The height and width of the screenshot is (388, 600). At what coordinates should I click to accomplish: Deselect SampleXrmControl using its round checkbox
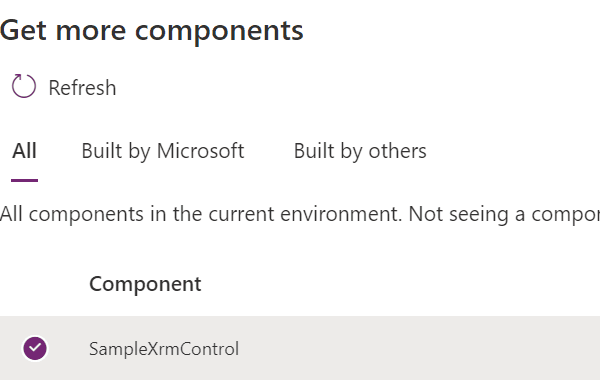[35, 348]
